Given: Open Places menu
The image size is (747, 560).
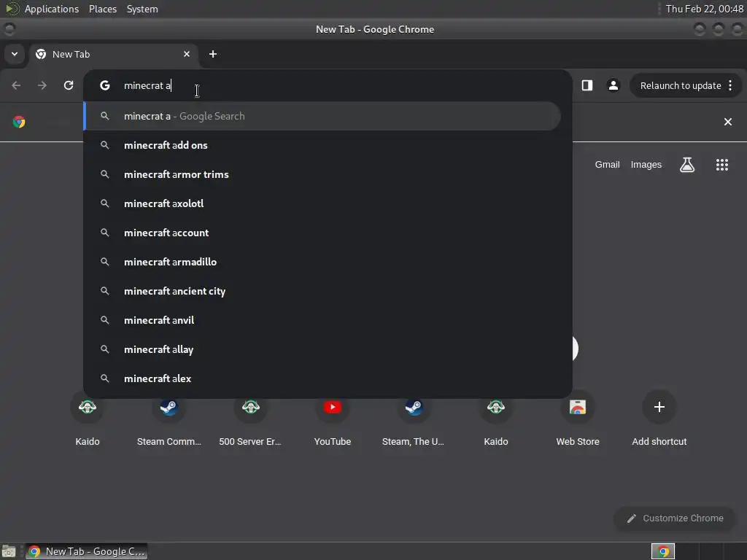Looking at the screenshot, I should [x=103, y=9].
